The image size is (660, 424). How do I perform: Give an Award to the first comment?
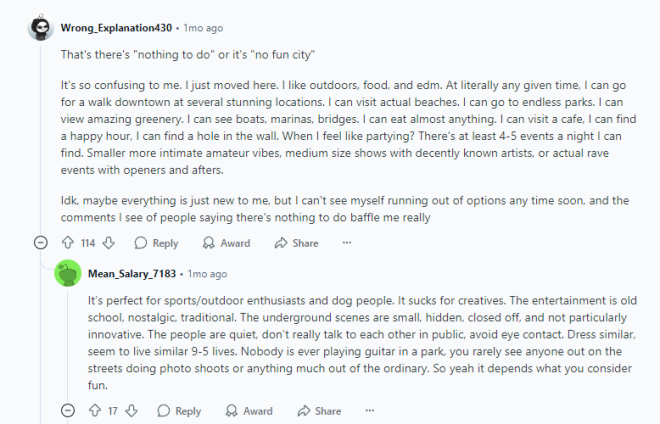(226, 243)
